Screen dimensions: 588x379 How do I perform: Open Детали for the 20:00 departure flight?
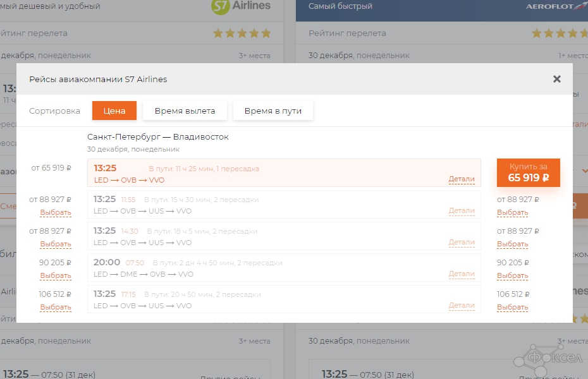tap(462, 274)
